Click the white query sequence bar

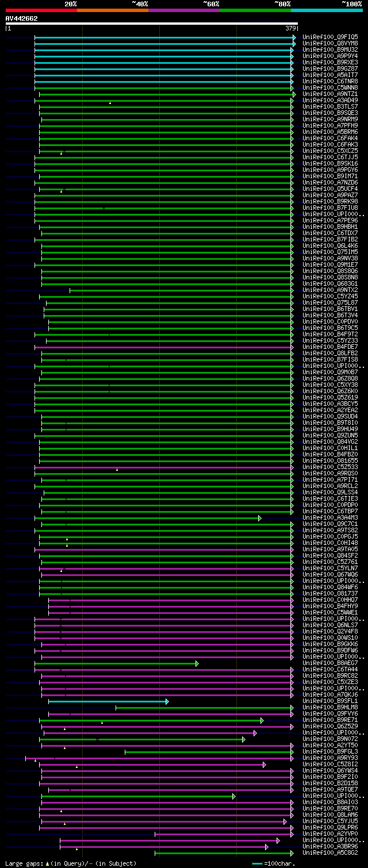(x=152, y=24)
